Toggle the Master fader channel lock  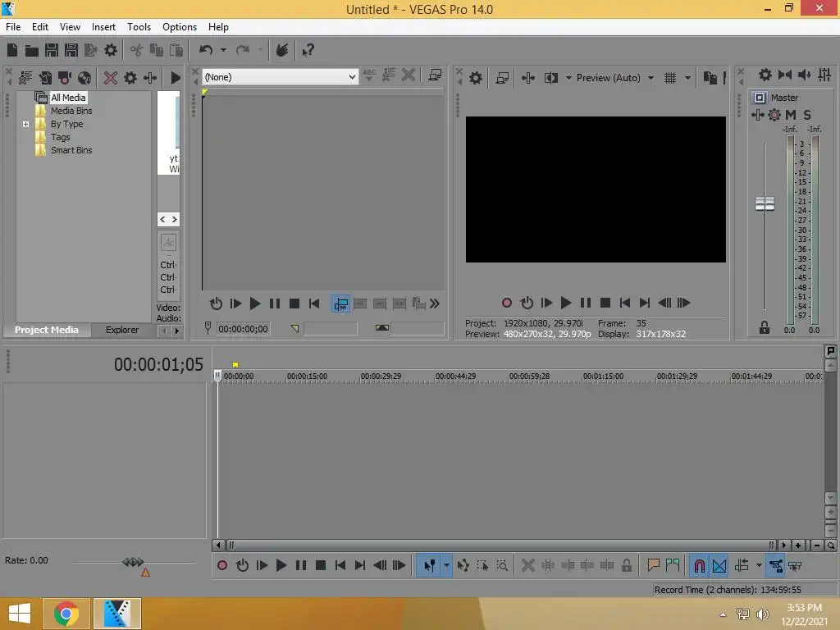[x=765, y=327]
